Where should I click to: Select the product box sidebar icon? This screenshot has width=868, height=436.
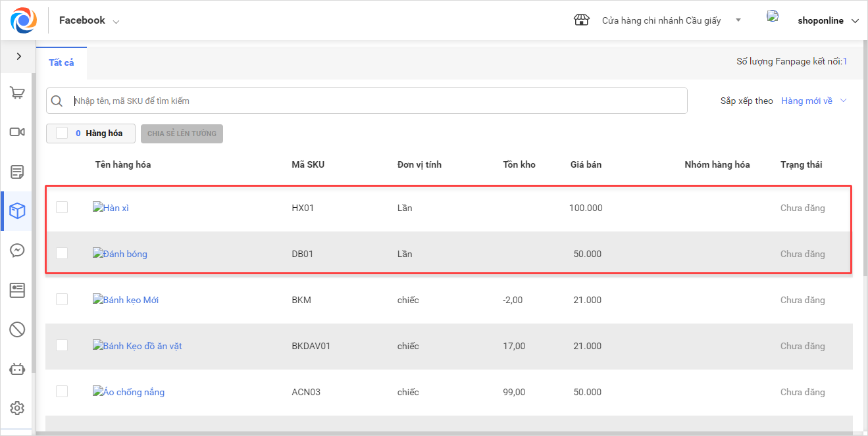point(17,211)
